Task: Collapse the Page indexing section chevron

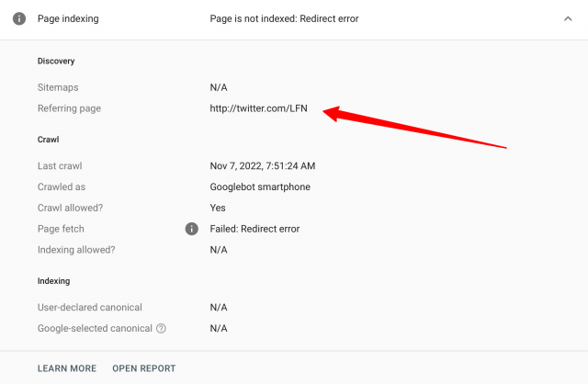Action: coord(567,18)
